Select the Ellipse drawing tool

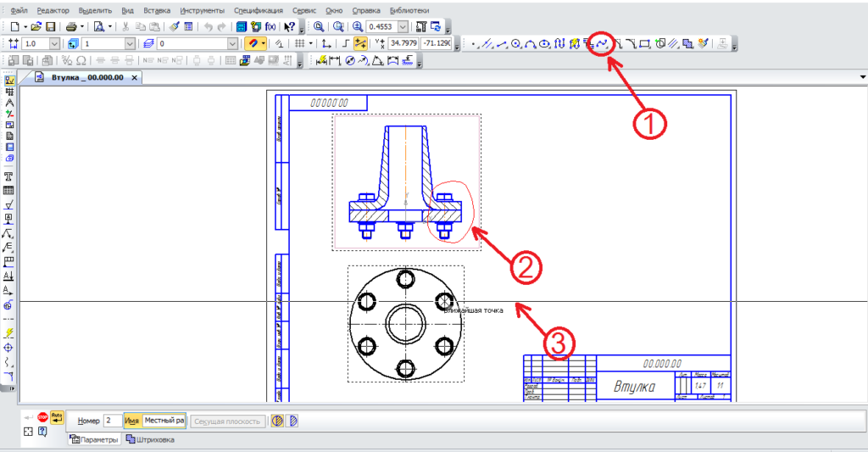coord(544,43)
